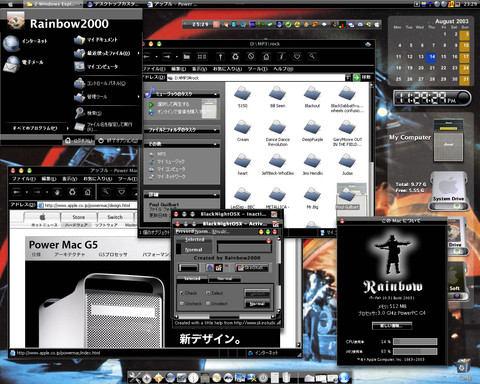The width and height of the screenshot is (480, 384).
Task: Select the Select radio button in BlackNightOSX
Action: pos(214,293)
